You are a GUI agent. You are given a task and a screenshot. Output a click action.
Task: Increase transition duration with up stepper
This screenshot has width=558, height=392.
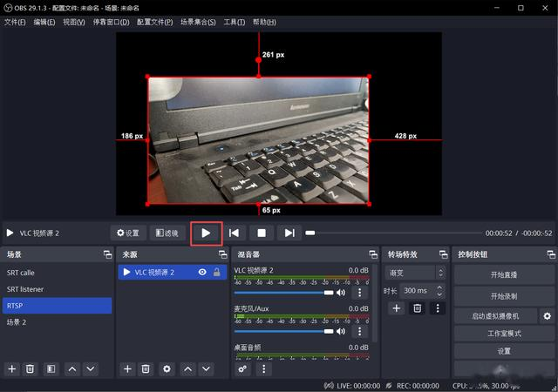(439, 287)
